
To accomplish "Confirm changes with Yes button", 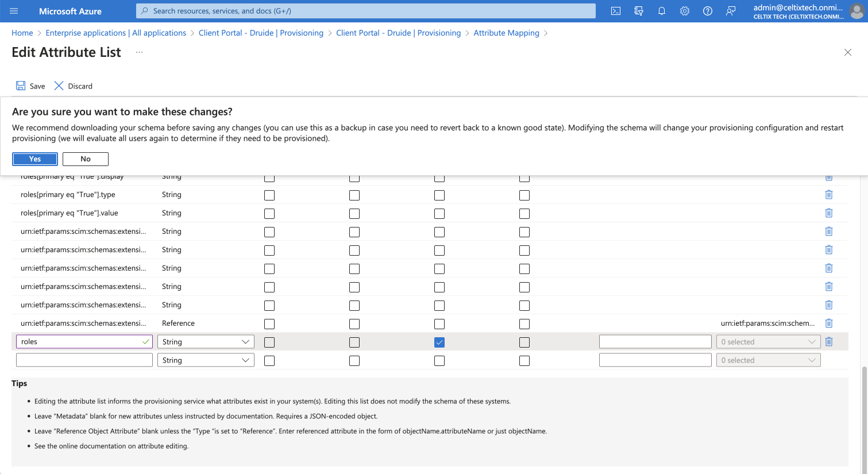I will pyautogui.click(x=35, y=159).
